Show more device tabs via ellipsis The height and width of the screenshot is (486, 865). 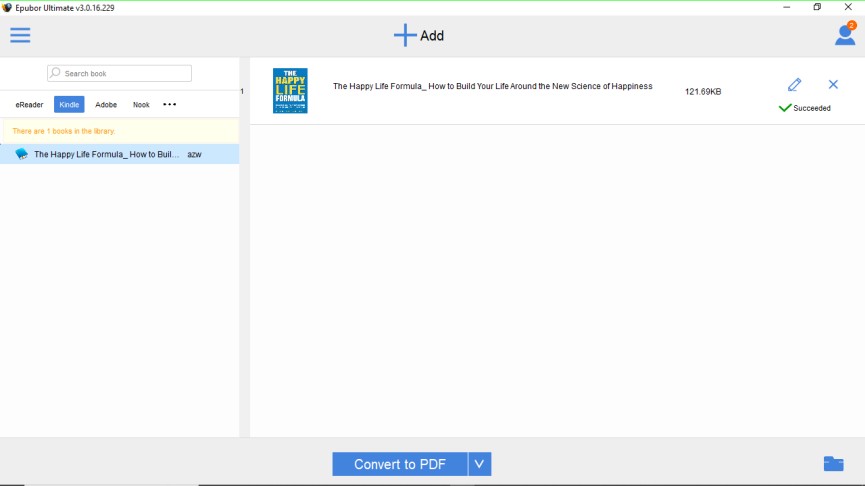(x=169, y=104)
